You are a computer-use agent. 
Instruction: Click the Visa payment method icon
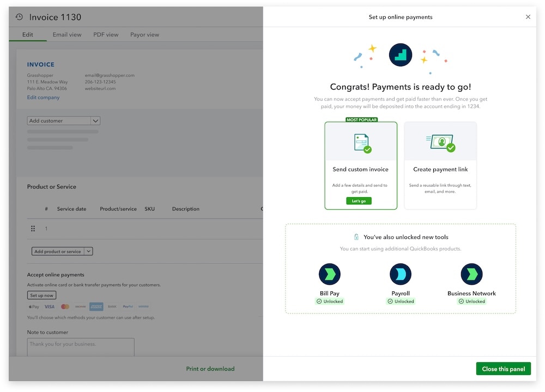click(49, 307)
